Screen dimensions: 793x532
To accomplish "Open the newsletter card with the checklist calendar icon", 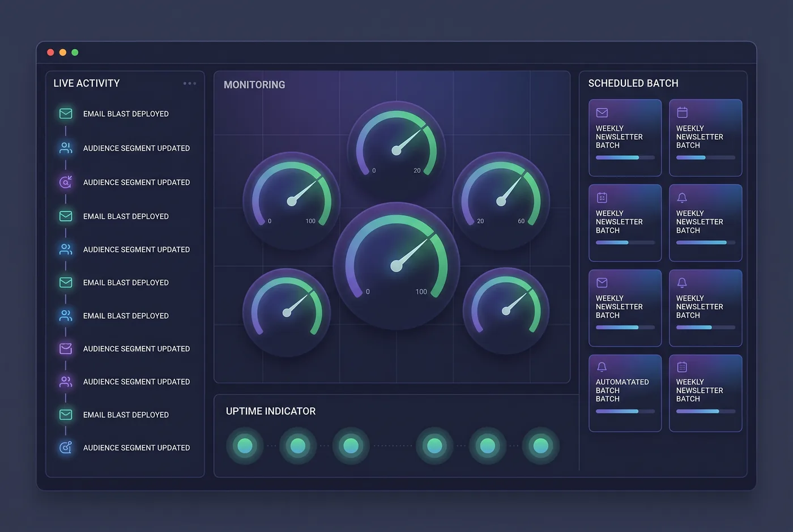I will (625, 223).
